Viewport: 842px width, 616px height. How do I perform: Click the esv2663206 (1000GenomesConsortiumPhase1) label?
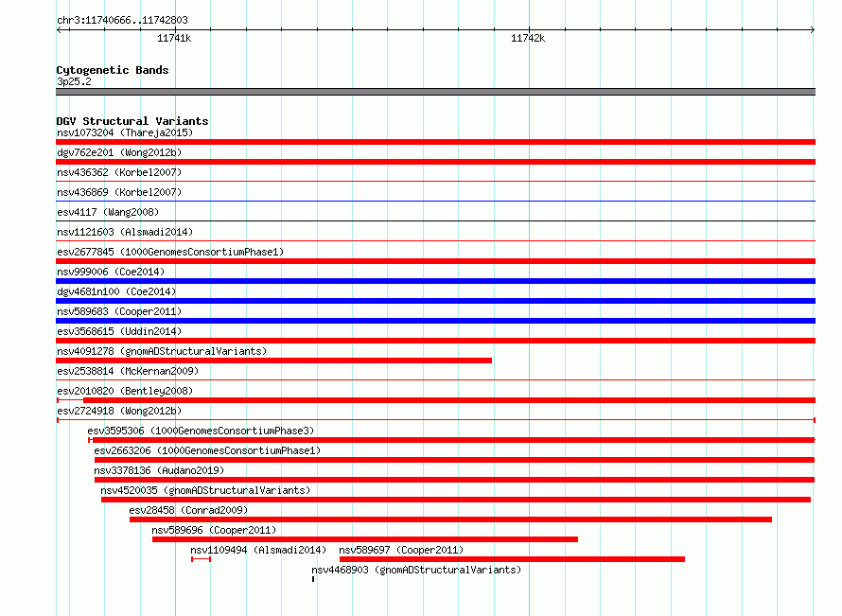pyautogui.click(x=207, y=450)
